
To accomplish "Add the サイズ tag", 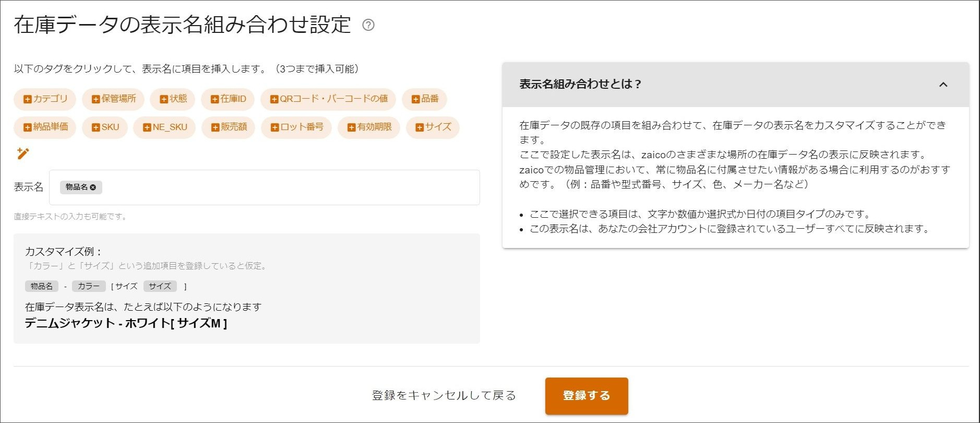I will point(433,127).
